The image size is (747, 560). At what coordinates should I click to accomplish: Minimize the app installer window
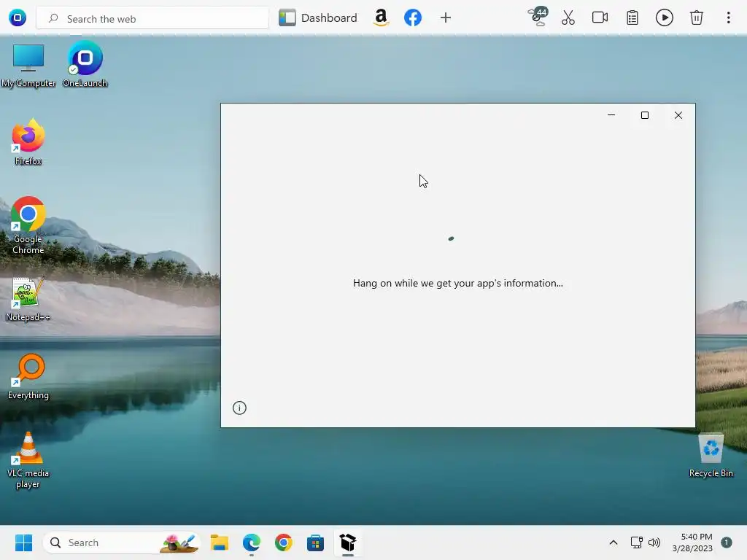tap(611, 115)
